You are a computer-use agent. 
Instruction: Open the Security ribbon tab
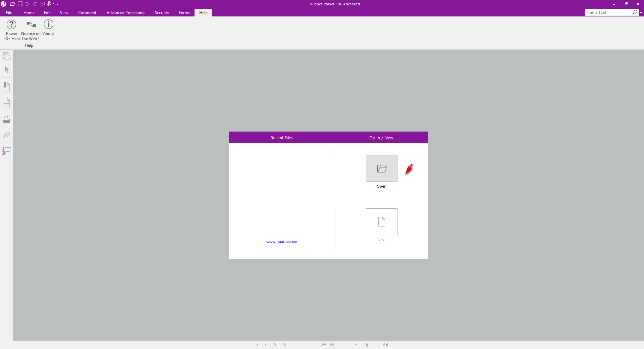pos(162,13)
